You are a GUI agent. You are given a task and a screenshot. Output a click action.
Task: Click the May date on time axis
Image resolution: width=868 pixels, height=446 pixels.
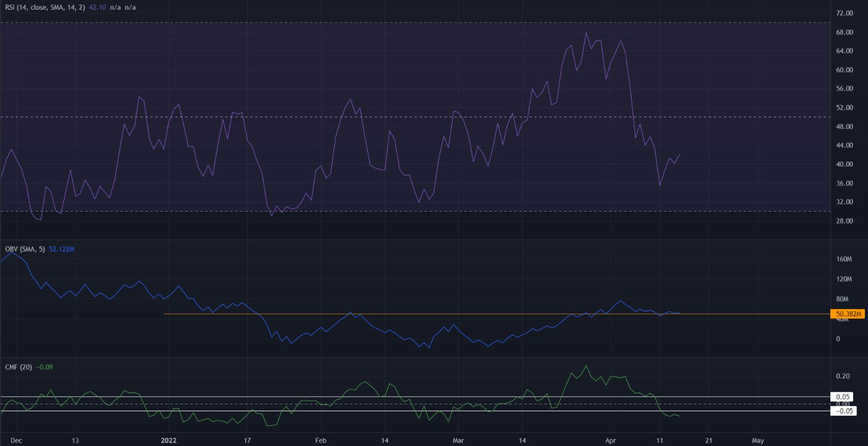pos(758,440)
